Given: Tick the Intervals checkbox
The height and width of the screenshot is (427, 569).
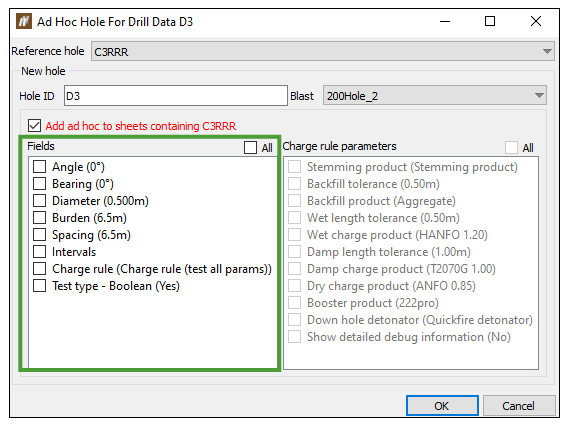Looking at the screenshot, I should point(39,252).
